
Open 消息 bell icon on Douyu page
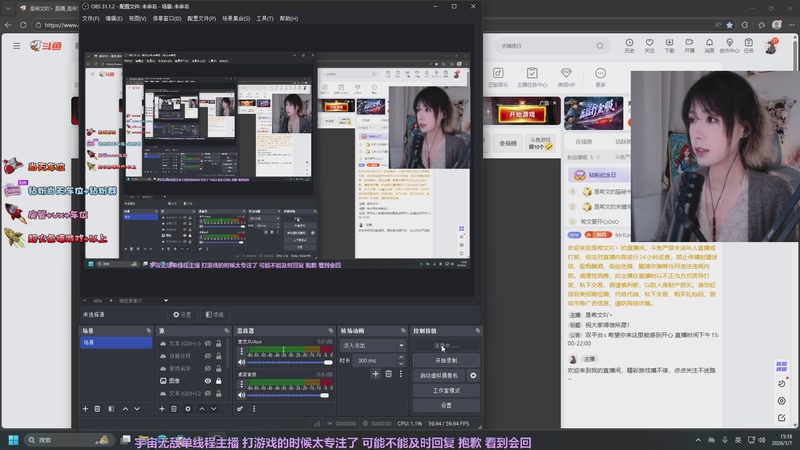coord(709,46)
